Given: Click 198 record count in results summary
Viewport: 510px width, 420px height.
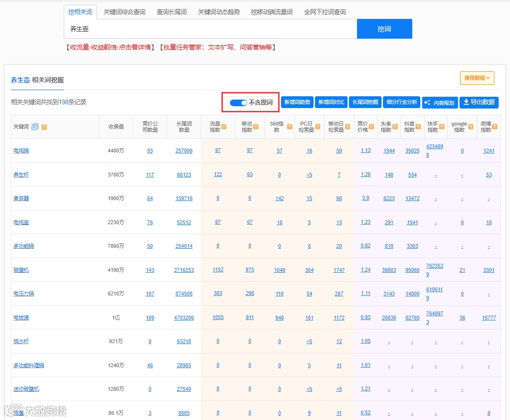Looking at the screenshot, I should click(x=64, y=102).
